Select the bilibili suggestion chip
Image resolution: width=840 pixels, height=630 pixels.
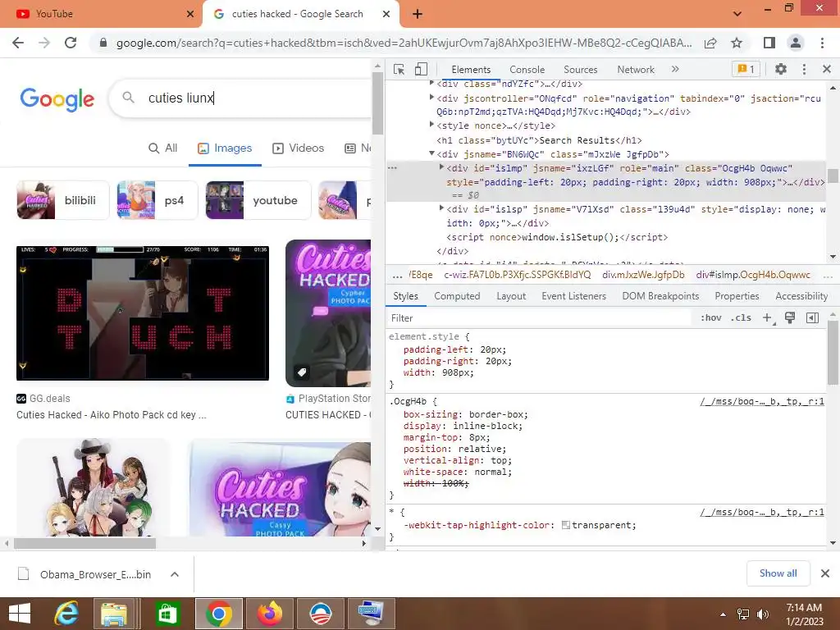click(x=62, y=200)
